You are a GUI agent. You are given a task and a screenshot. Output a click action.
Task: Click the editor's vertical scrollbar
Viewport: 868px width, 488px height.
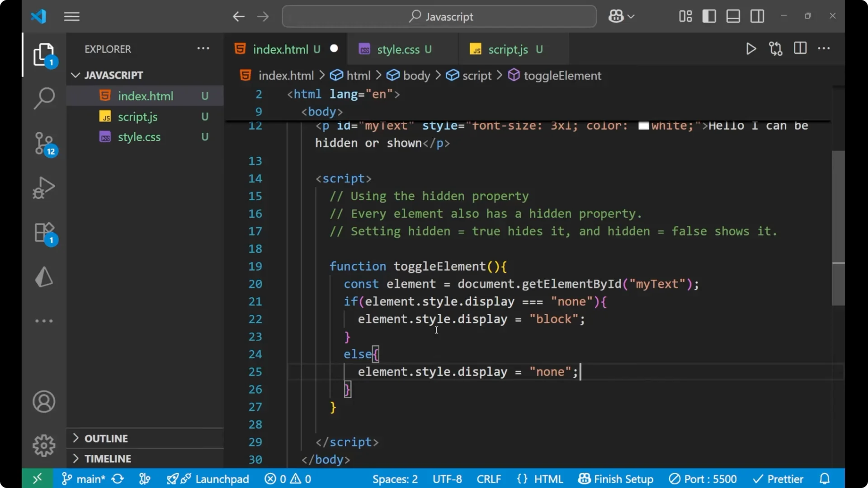pos(837,226)
